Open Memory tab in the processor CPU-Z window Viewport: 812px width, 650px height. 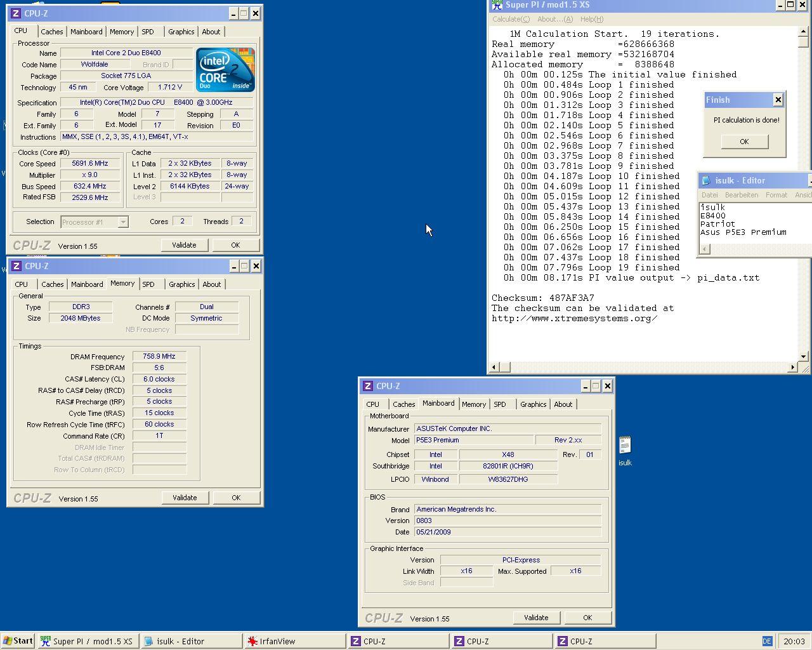(122, 32)
